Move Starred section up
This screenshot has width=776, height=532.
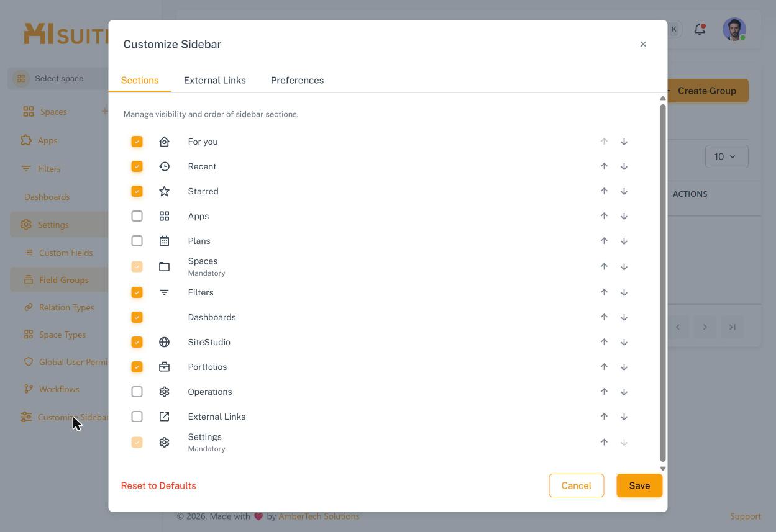[604, 191]
